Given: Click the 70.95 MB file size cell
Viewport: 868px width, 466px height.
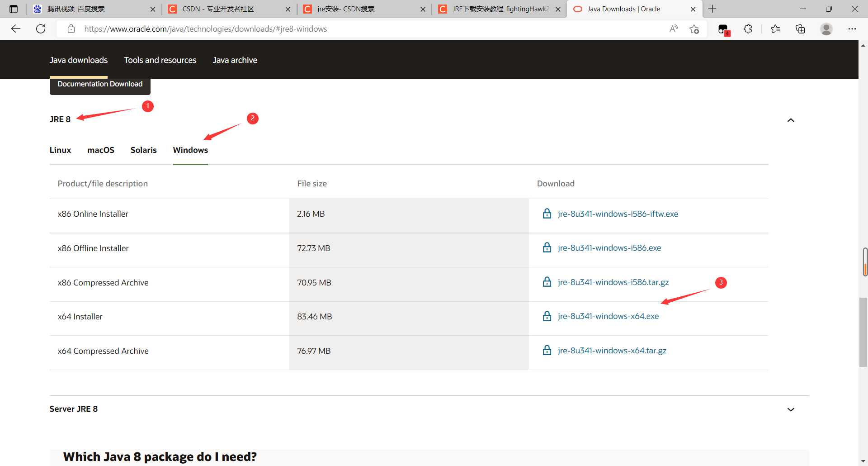Looking at the screenshot, I should coord(409,285).
